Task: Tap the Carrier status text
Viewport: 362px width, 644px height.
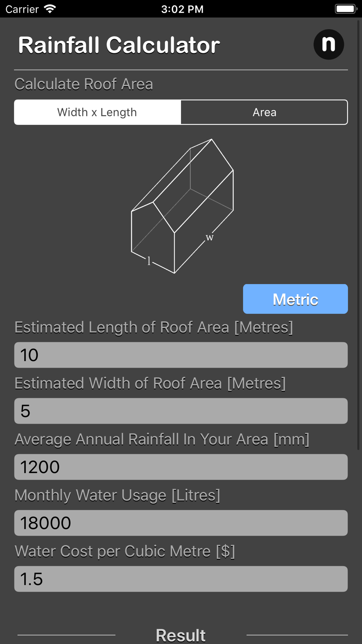Action: 22,9
